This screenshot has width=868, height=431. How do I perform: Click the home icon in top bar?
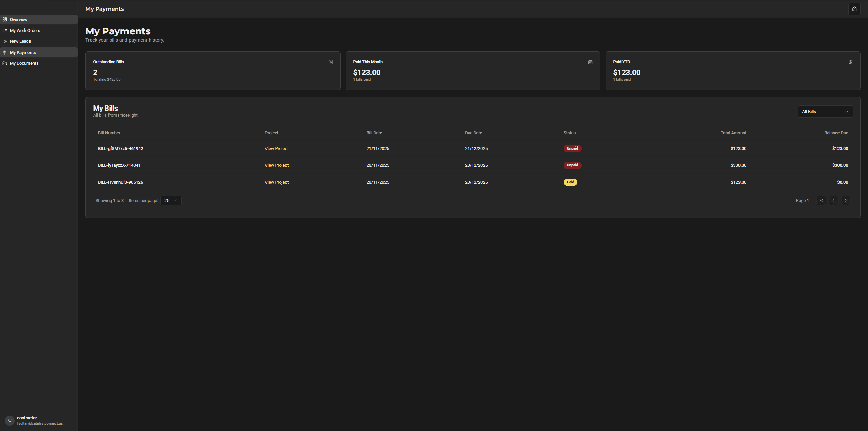[854, 9]
